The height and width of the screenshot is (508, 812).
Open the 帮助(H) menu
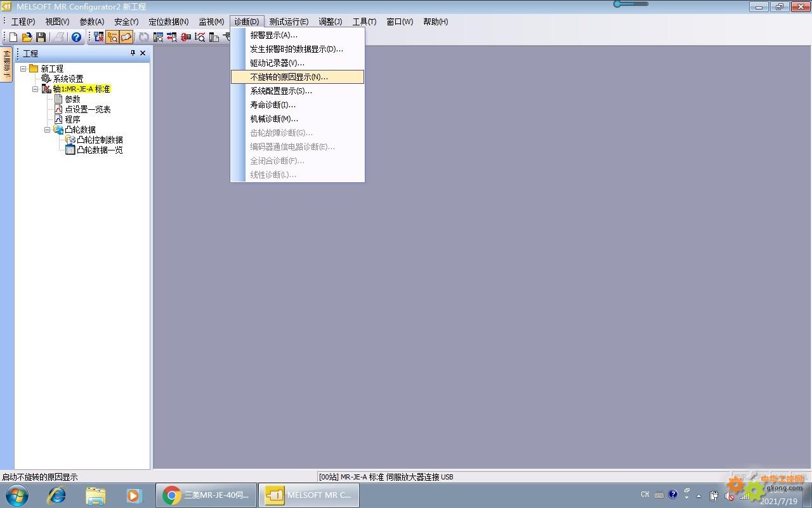tap(435, 22)
